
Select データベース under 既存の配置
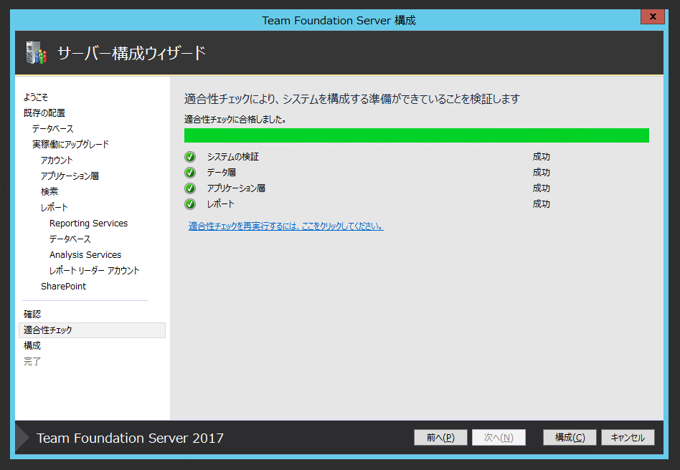[x=52, y=129]
